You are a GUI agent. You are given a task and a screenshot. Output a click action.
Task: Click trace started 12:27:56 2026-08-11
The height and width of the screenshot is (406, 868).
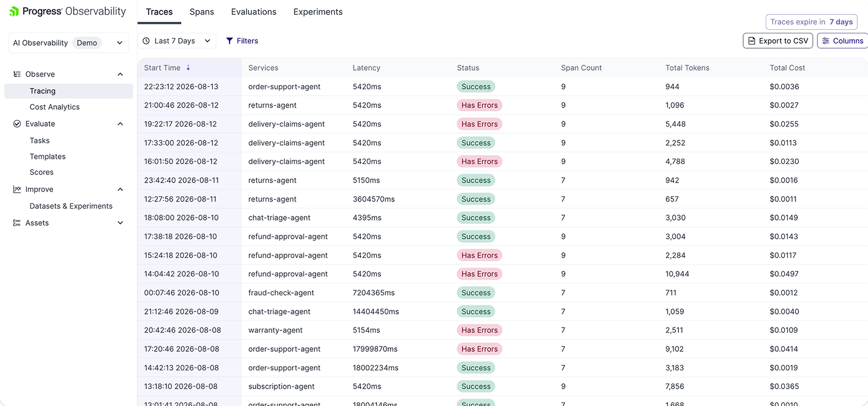pos(180,199)
